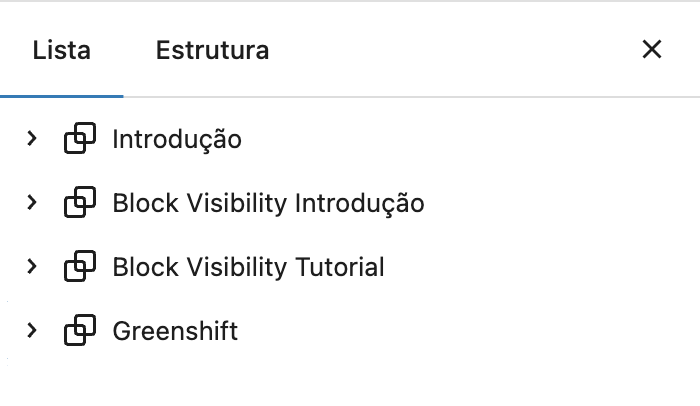Click the group icon for Block Visibility Introdução
Viewport: 700px width, 406px height.
[x=80, y=202]
